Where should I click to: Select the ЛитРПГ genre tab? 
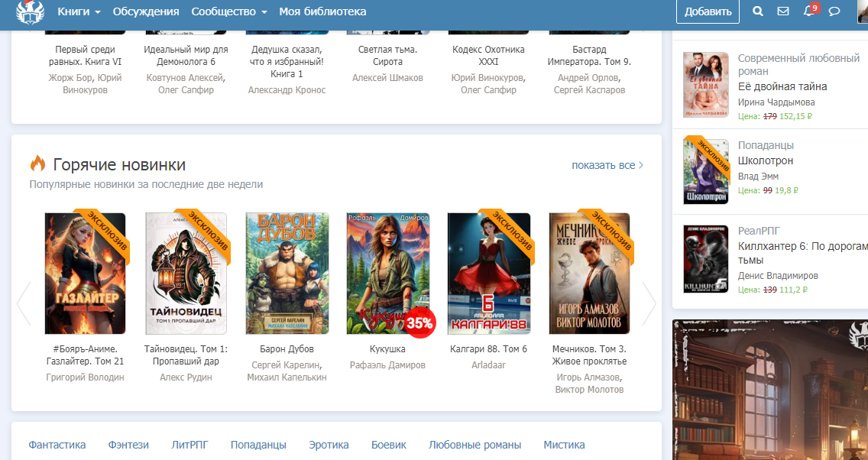(189, 445)
